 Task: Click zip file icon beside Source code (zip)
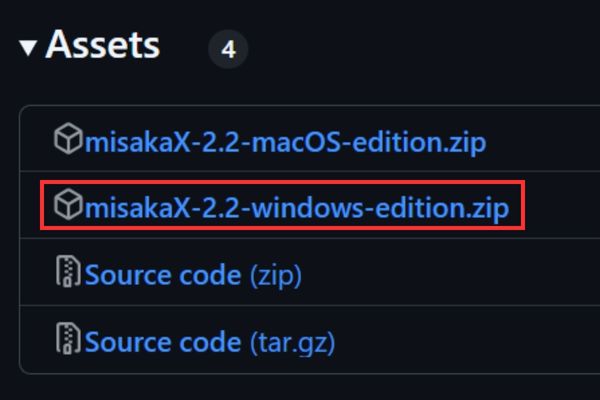point(68,273)
